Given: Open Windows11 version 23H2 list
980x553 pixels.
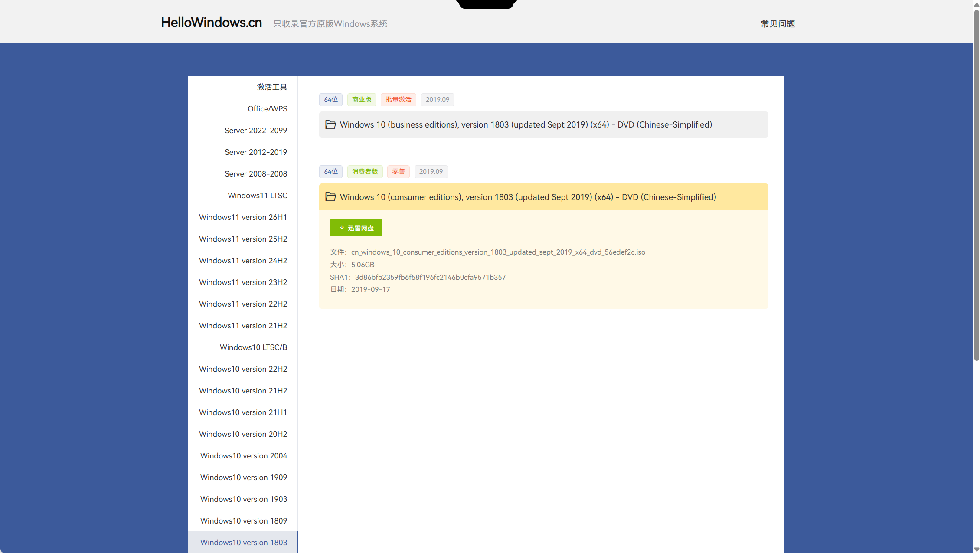Looking at the screenshot, I should point(243,282).
